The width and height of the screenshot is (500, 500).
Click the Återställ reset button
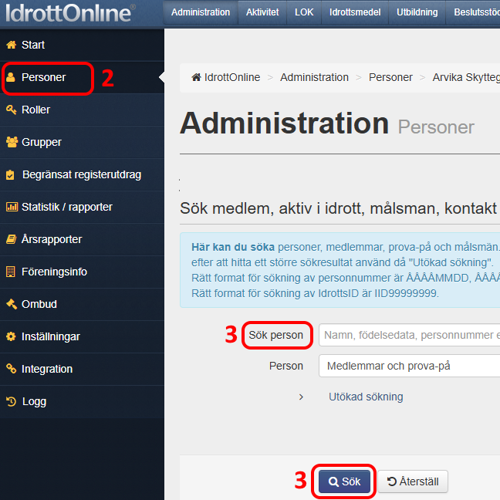413,482
